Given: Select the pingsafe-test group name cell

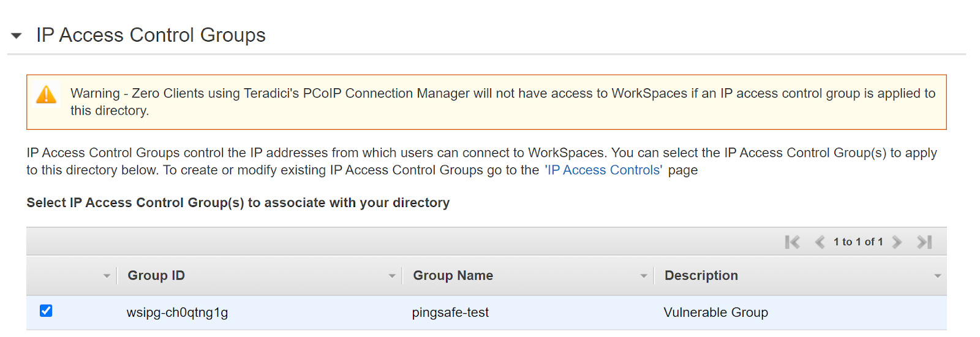Looking at the screenshot, I should tap(450, 312).
